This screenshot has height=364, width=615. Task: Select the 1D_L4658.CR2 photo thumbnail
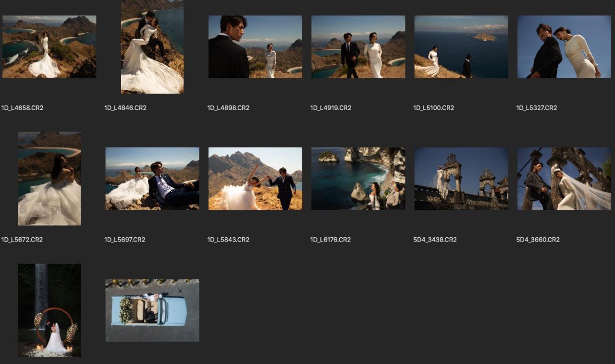click(49, 47)
